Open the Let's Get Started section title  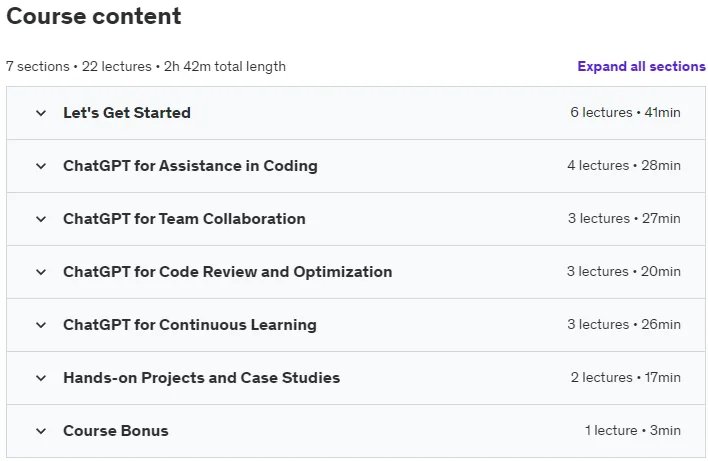coord(127,112)
